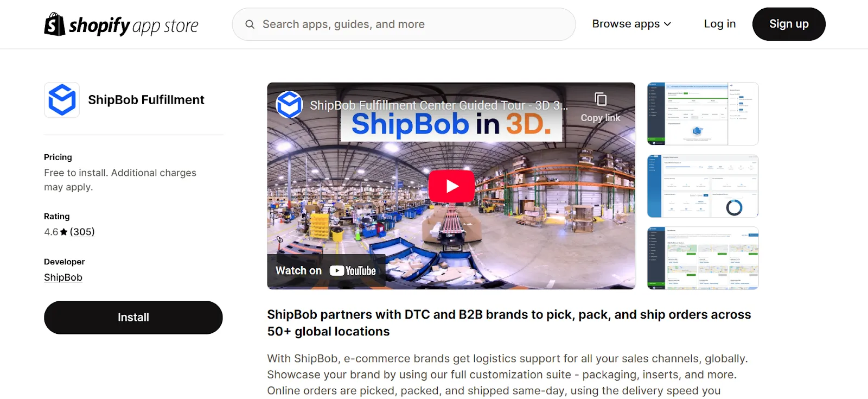Open the first dashboard screenshot thumbnail
The image size is (868, 399).
[703, 114]
